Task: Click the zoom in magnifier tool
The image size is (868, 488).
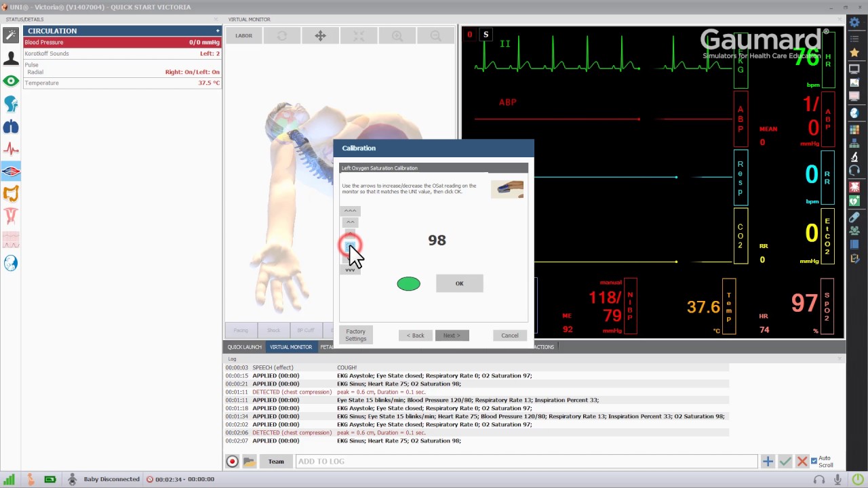Action: tap(397, 36)
